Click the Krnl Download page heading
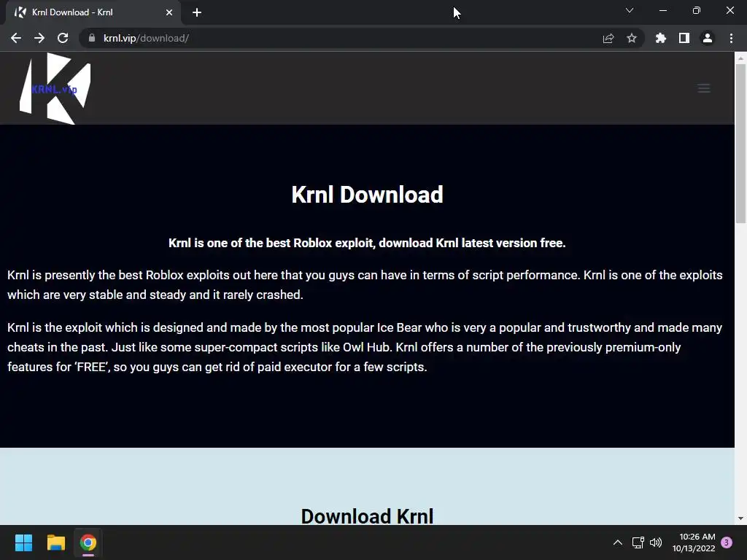747x560 pixels. point(368,195)
